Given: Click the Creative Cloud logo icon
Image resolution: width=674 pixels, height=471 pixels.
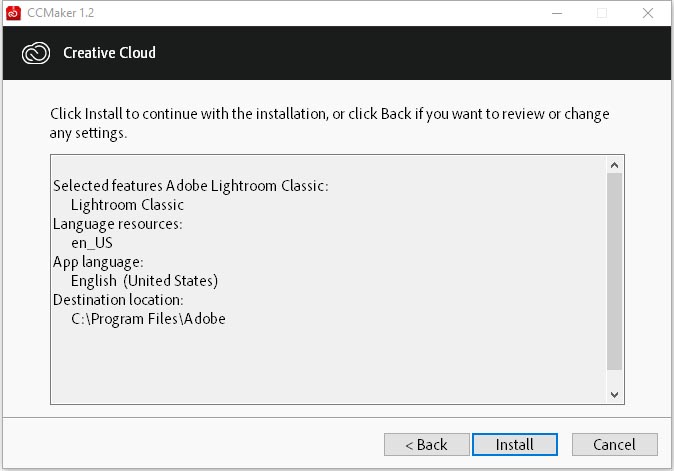Looking at the screenshot, I should tap(36, 53).
